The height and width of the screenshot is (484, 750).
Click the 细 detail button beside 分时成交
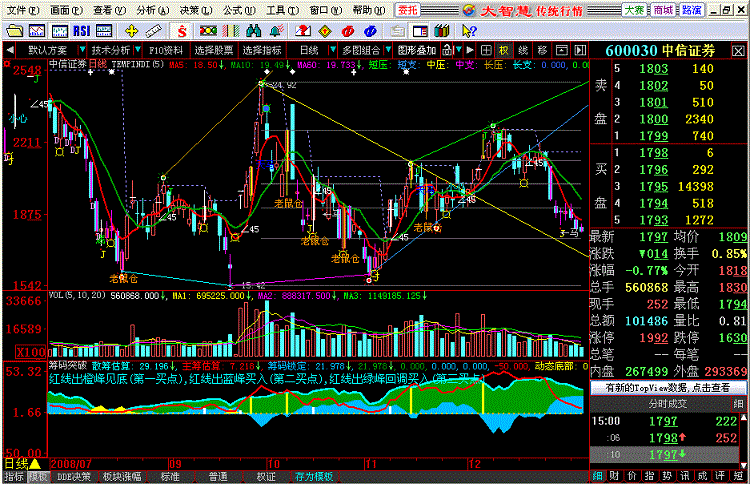[x=739, y=404]
